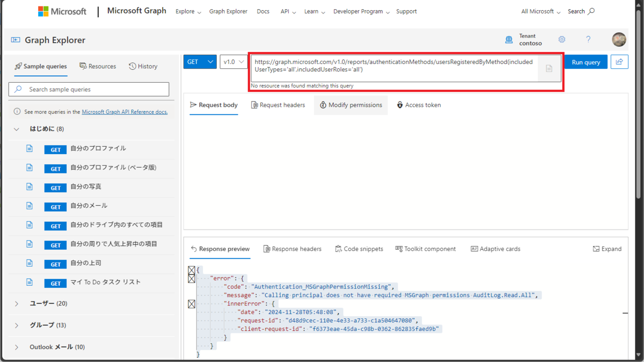The image size is (644, 362).
Task: Select the Request body tab
Action: [x=214, y=105]
